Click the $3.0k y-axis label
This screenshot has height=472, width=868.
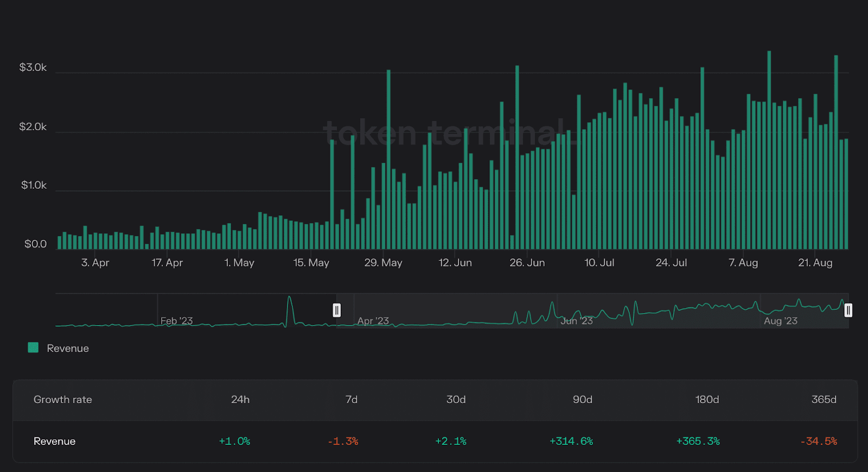click(33, 67)
